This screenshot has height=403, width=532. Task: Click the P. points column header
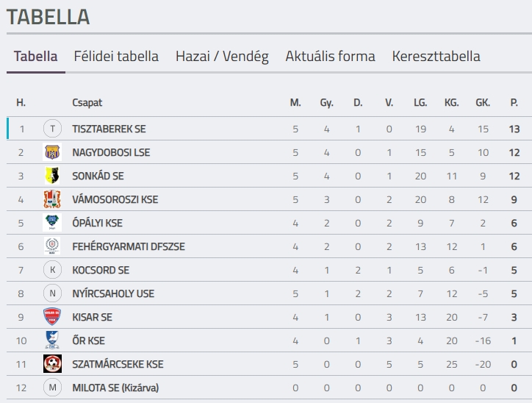coord(514,103)
